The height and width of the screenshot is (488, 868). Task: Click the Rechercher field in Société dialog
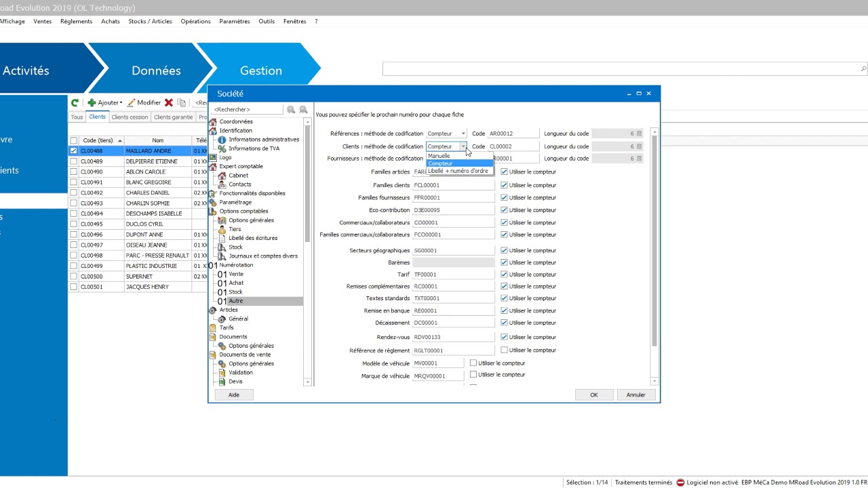(x=247, y=110)
